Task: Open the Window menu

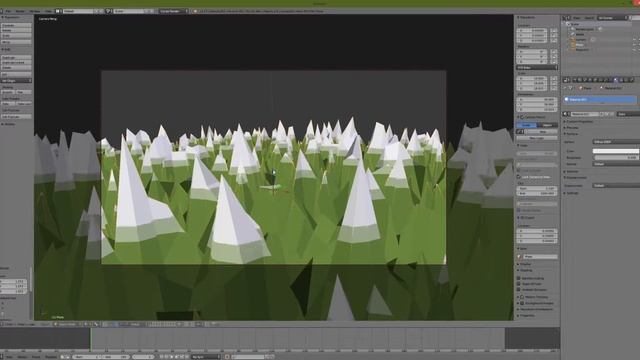Action: (x=35, y=11)
